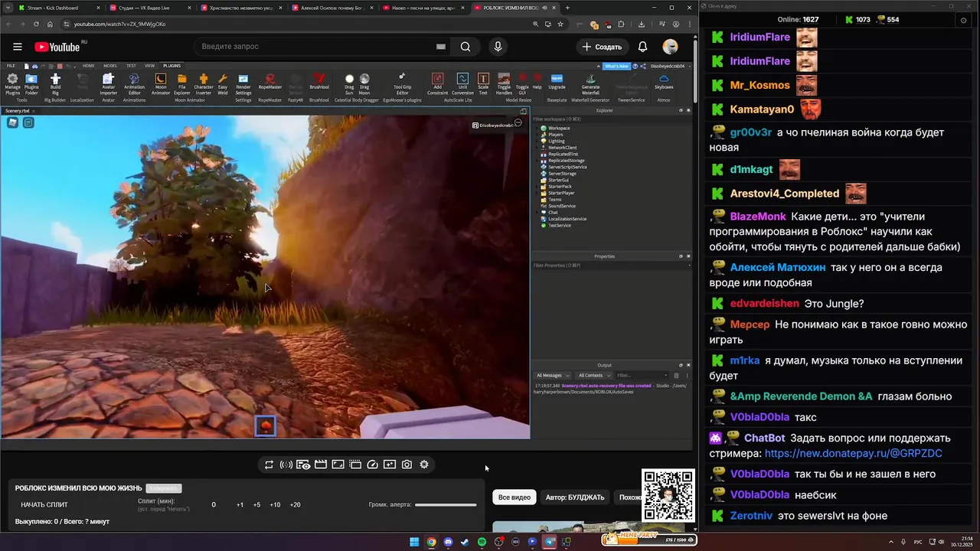Click the Создать button
This screenshot has width=980, height=551.
[x=602, y=47]
